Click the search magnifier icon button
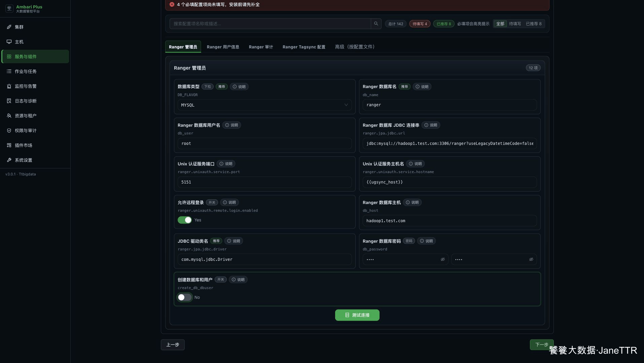Screen dimensions: 644x363 click(376, 24)
